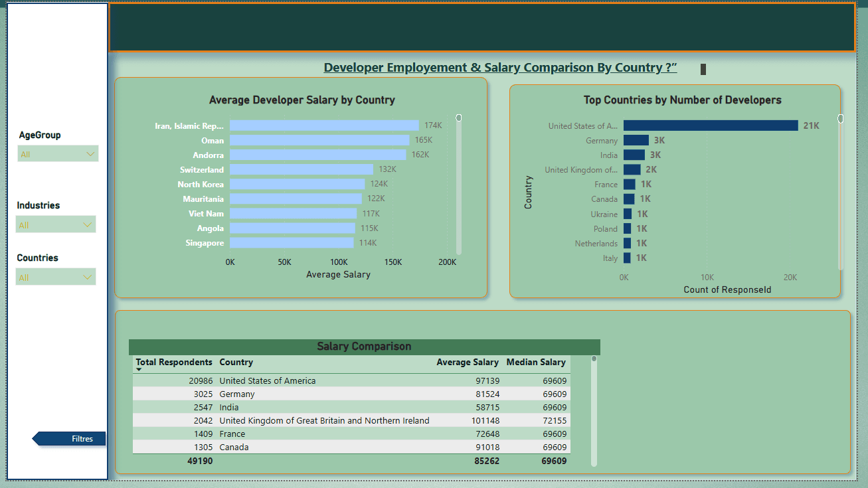Screen dimensions: 868x488
Task: Select the North Korea 124K salary bar
Action: [297, 184]
